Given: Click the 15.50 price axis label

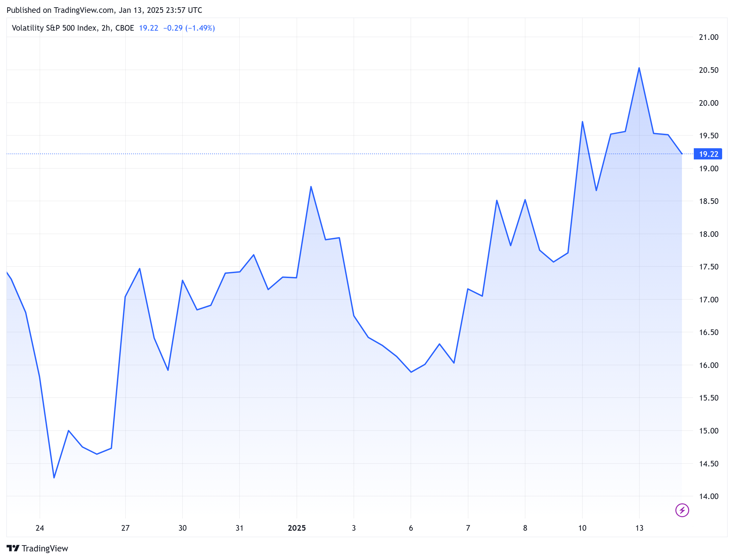Looking at the screenshot, I should (x=709, y=398).
